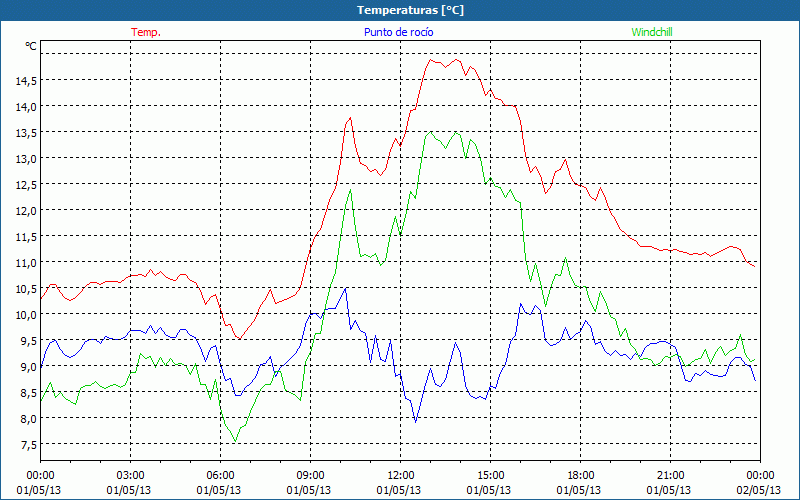This screenshot has width=800, height=500.
Task: Click the 'Temperaturas [°C]' chart title
Action: pyautogui.click(x=410, y=10)
